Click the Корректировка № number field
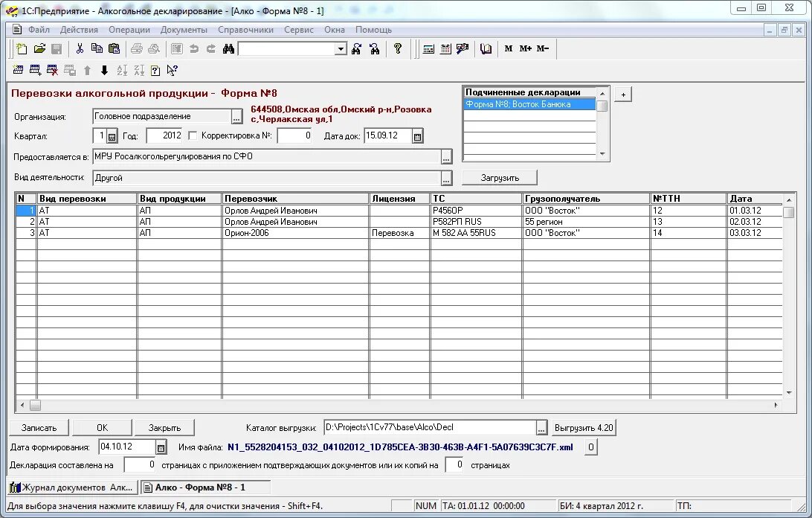This screenshot has height=518, width=812. 294,136
